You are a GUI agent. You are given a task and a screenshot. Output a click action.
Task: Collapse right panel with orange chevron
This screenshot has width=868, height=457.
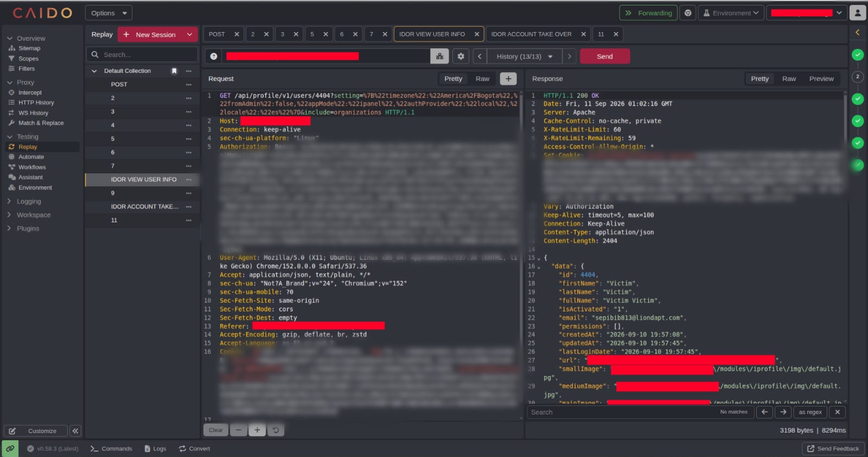(858, 33)
